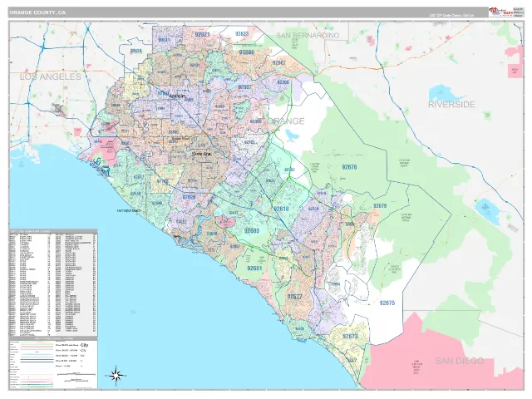Click ZIP code label 92677

(294, 297)
